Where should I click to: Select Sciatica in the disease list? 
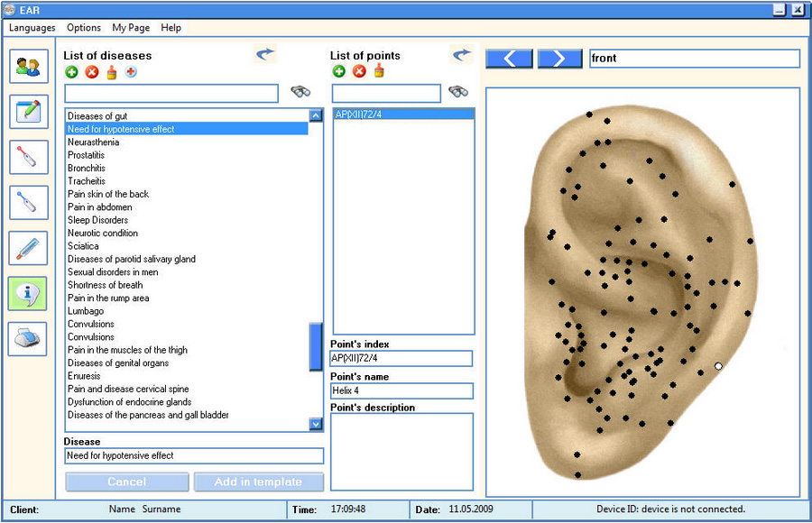pos(83,246)
